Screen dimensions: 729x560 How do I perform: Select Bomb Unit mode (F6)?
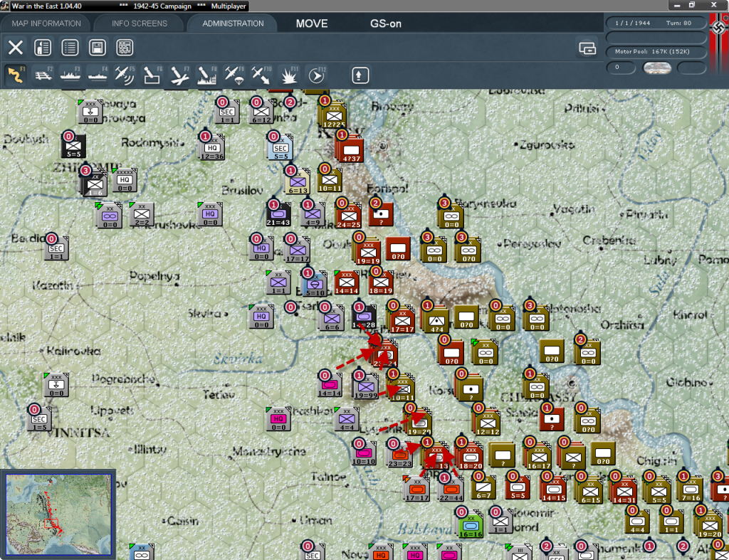coord(152,75)
